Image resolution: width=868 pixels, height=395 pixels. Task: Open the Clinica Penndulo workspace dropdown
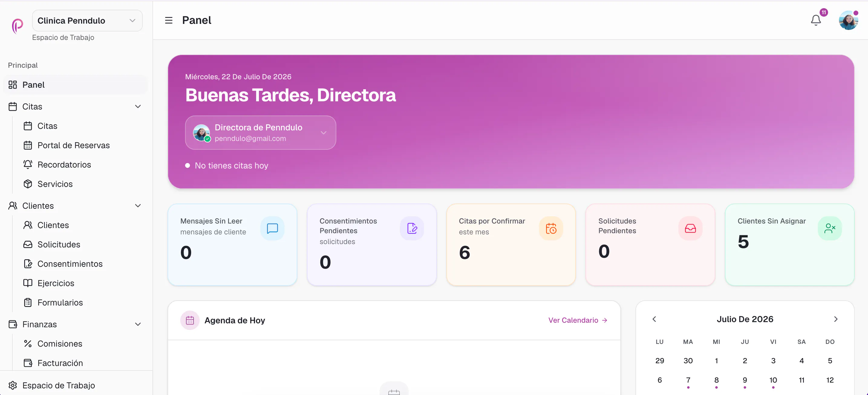[87, 21]
